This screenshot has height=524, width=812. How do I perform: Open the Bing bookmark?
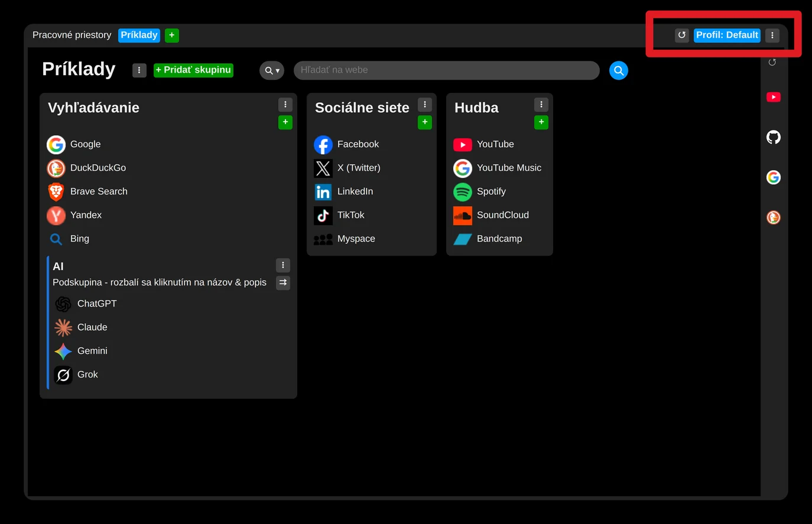(x=69, y=239)
